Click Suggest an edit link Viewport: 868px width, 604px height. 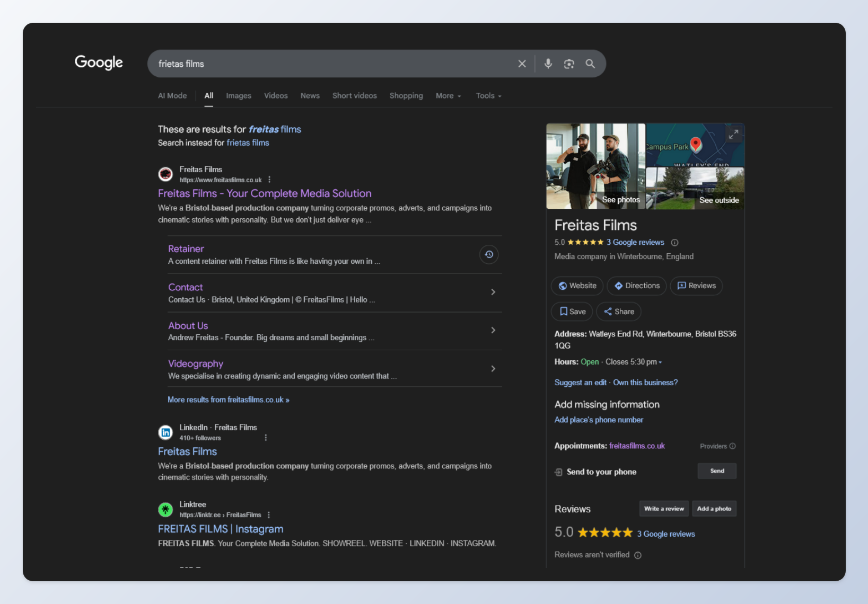(581, 383)
